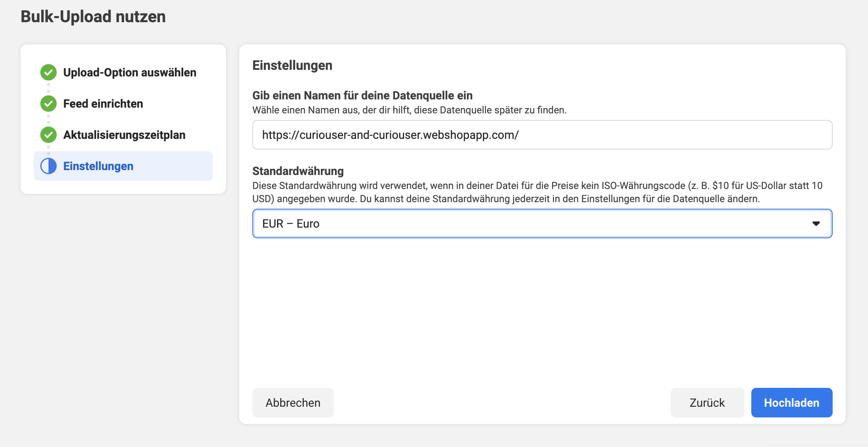Screen dimensions: 868x447
Task: Click the Einstellungen panel heading
Action: 292,65
